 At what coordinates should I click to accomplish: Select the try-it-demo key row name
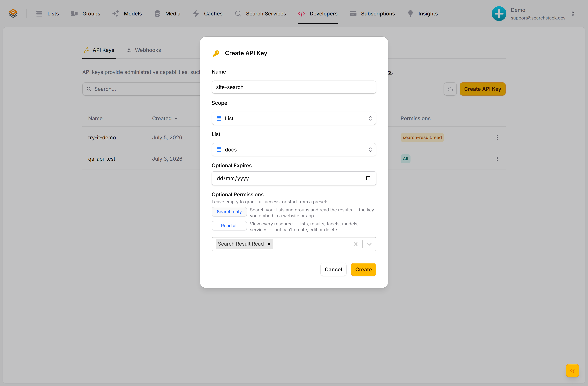102,137
